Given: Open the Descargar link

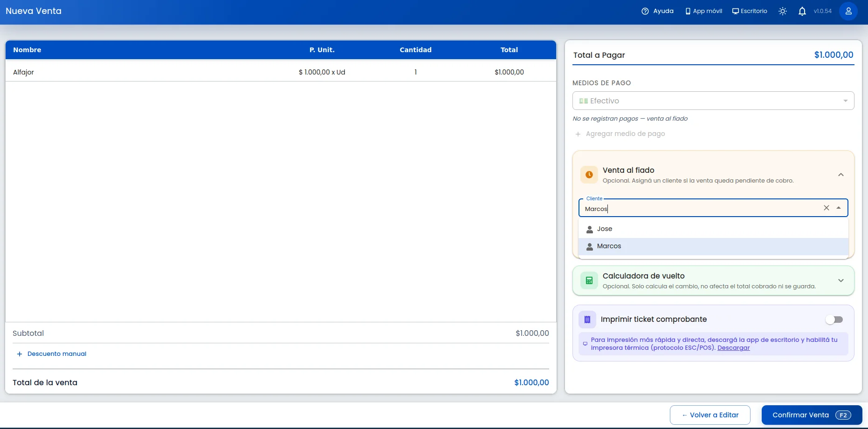Looking at the screenshot, I should click(733, 348).
